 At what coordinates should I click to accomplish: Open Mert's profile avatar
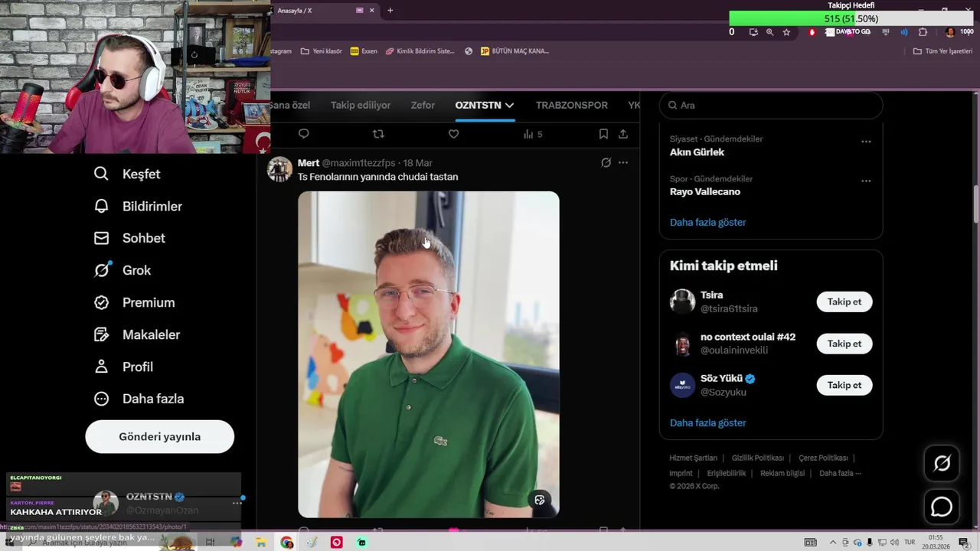pos(279,169)
